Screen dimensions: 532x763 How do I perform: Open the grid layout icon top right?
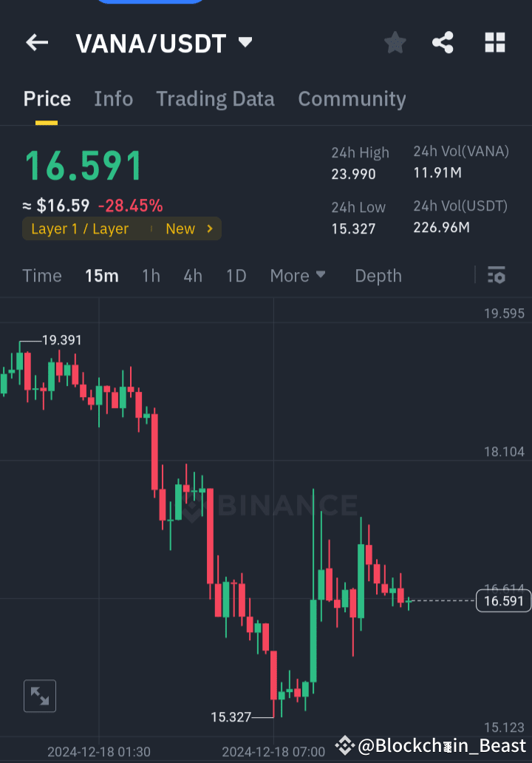[494, 43]
